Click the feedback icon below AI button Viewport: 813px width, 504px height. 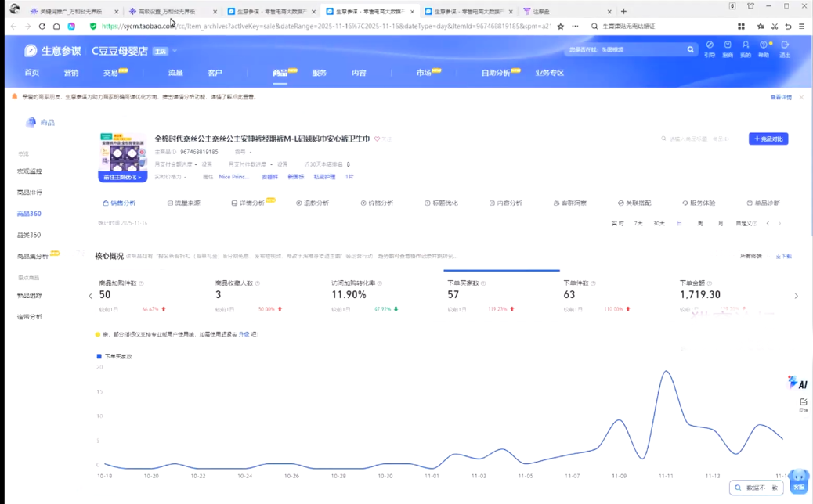pyautogui.click(x=803, y=404)
